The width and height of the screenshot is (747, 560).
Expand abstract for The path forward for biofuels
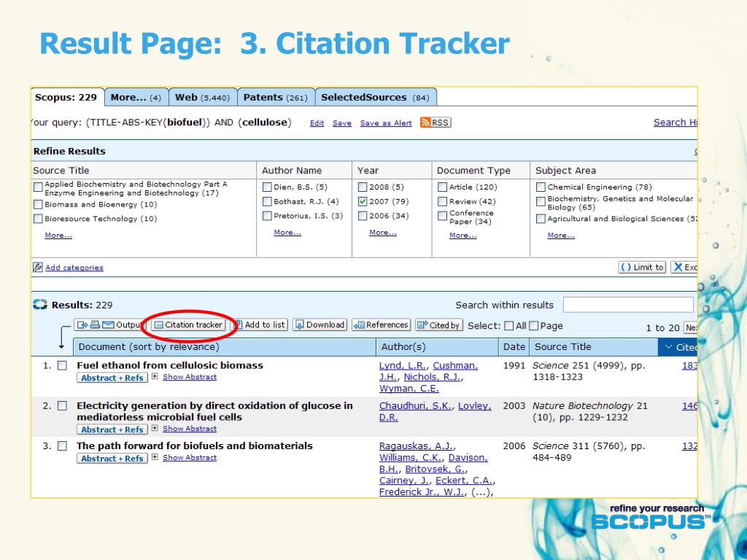tap(155, 457)
